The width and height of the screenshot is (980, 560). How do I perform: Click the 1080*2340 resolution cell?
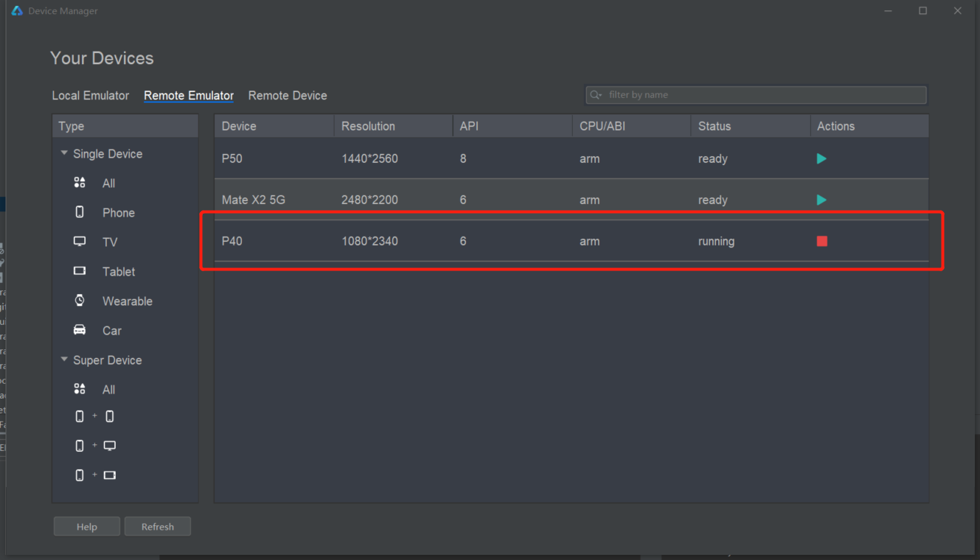369,241
